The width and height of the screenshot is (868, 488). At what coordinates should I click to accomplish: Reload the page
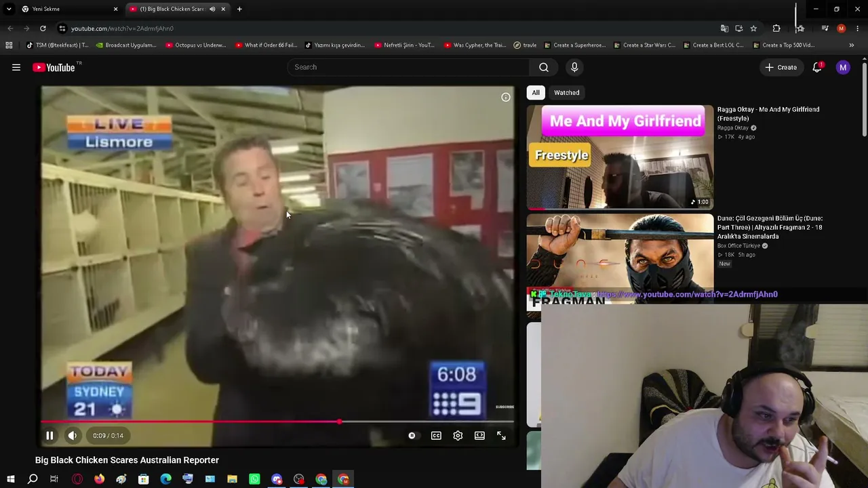click(x=43, y=28)
